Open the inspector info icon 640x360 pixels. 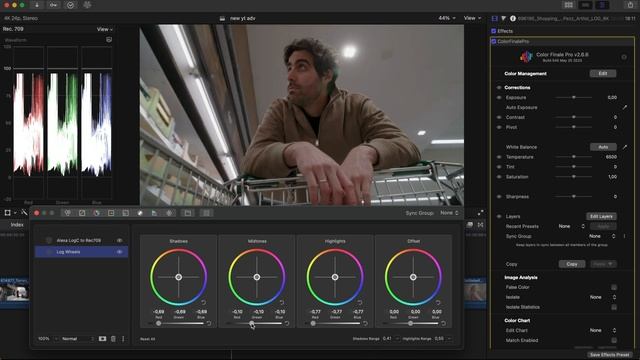point(513,18)
